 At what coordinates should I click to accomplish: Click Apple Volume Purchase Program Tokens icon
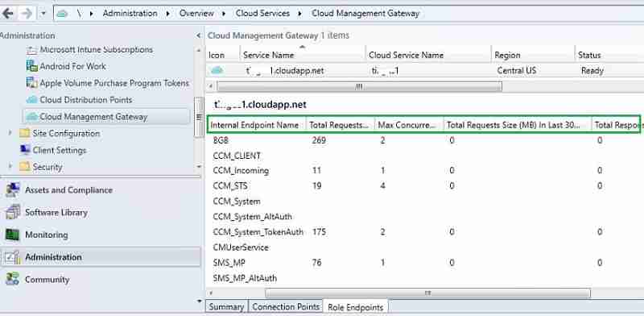point(31,83)
